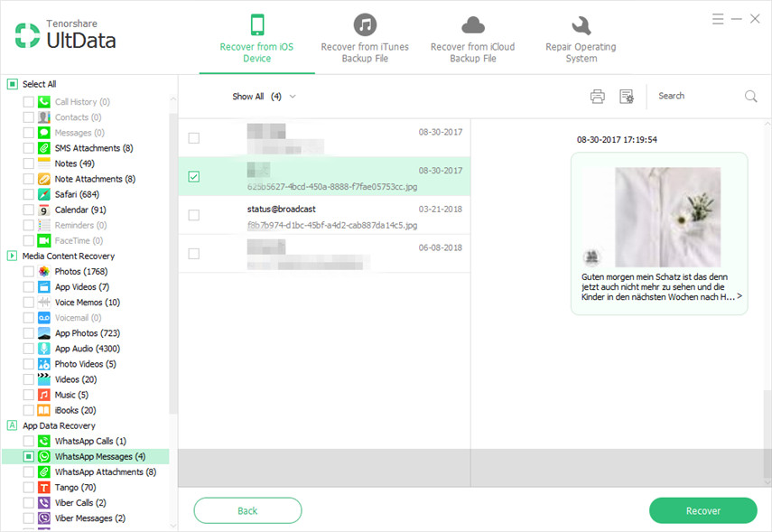Check the 06-08-2018 message checkbox

click(194, 254)
